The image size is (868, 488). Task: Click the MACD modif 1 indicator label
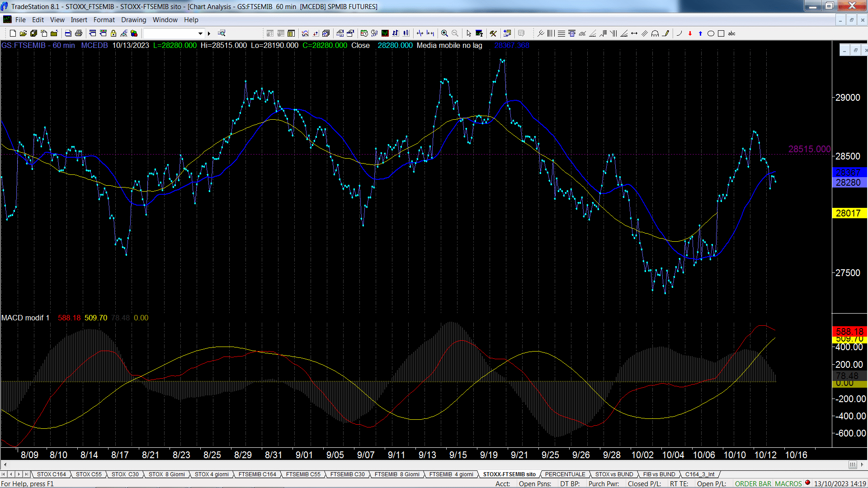click(x=25, y=318)
